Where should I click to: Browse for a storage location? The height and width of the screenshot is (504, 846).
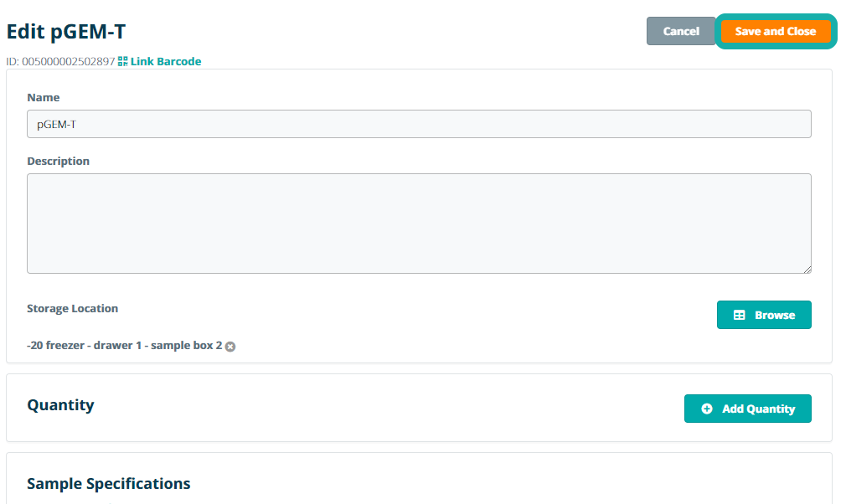click(764, 315)
